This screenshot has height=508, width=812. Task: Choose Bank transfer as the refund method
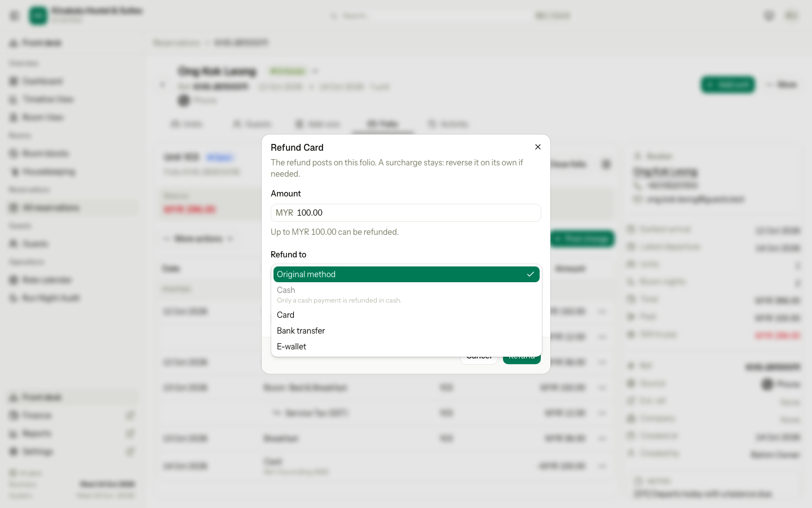coord(407,331)
